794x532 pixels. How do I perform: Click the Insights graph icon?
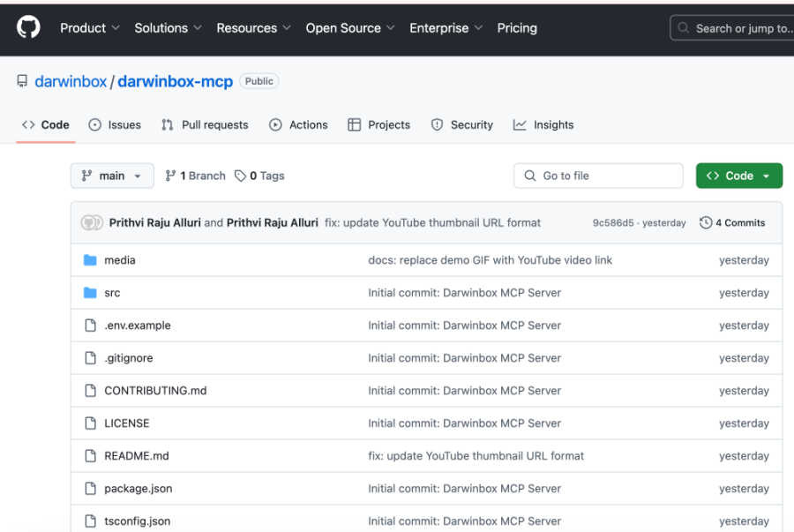520,125
